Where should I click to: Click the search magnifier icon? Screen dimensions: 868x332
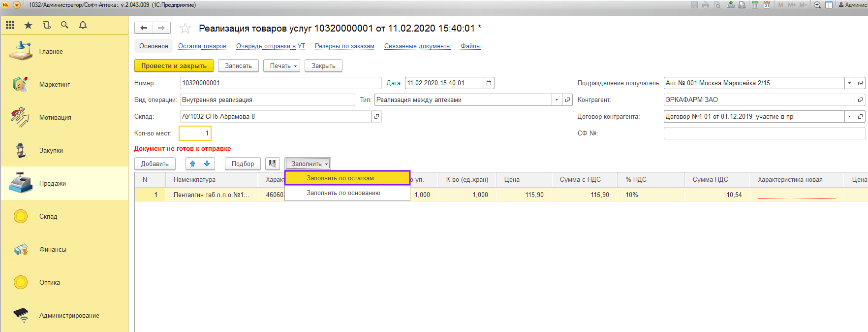pyautogui.click(x=64, y=25)
